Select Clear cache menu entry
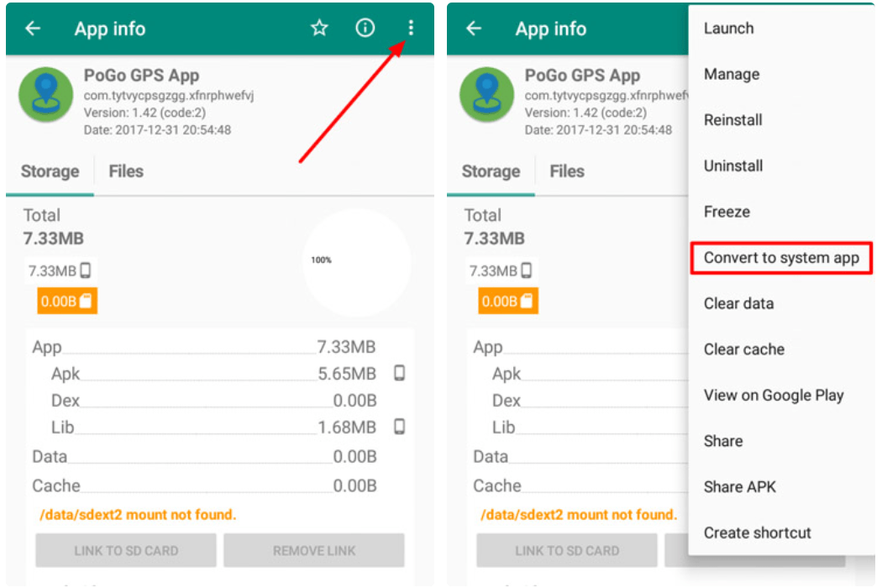 [780, 349]
